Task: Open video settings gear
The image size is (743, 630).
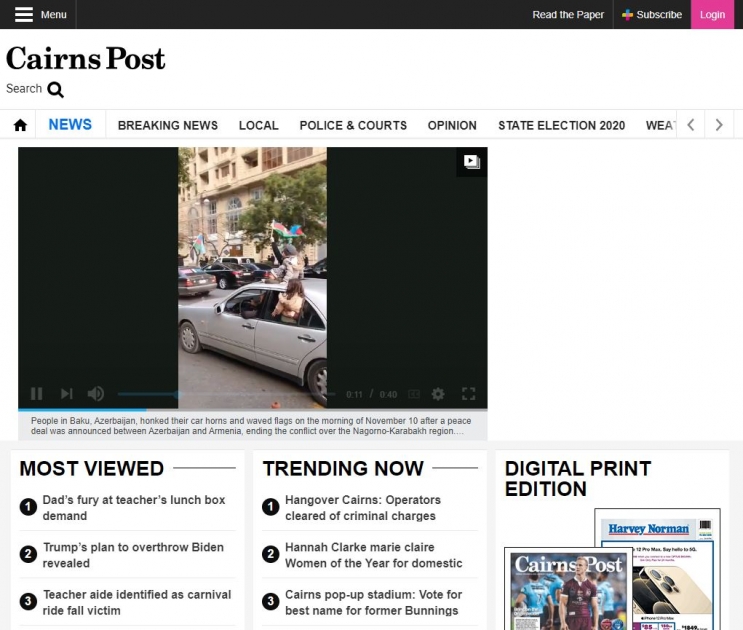Action: click(438, 394)
